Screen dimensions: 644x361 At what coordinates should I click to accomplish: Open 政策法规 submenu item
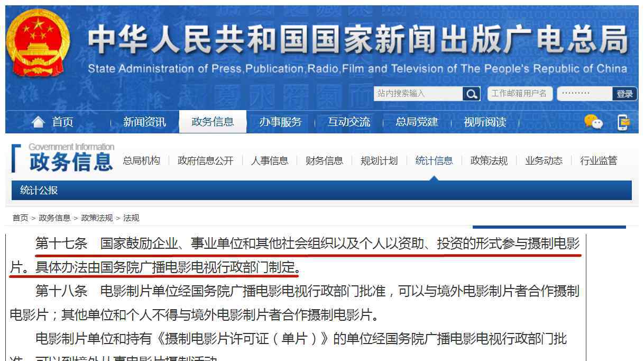tap(489, 160)
